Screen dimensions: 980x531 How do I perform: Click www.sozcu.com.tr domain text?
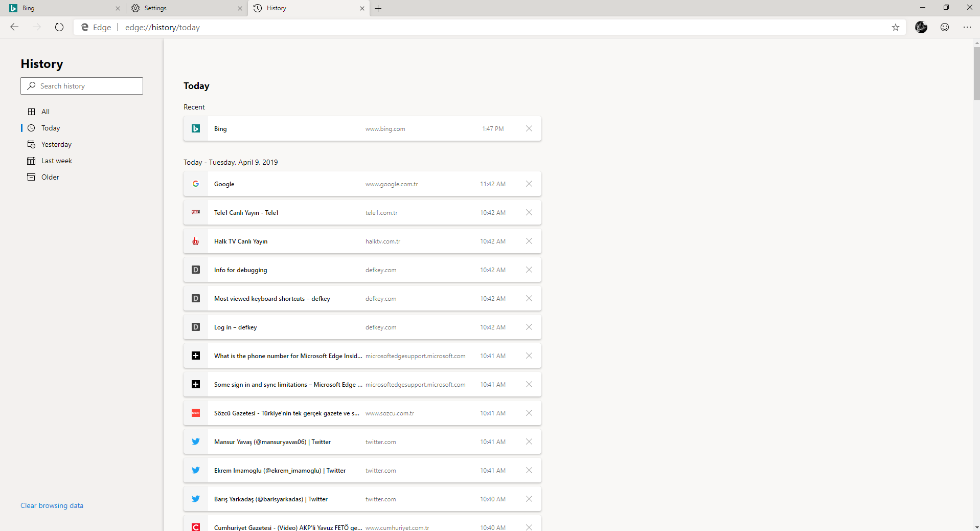click(390, 413)
